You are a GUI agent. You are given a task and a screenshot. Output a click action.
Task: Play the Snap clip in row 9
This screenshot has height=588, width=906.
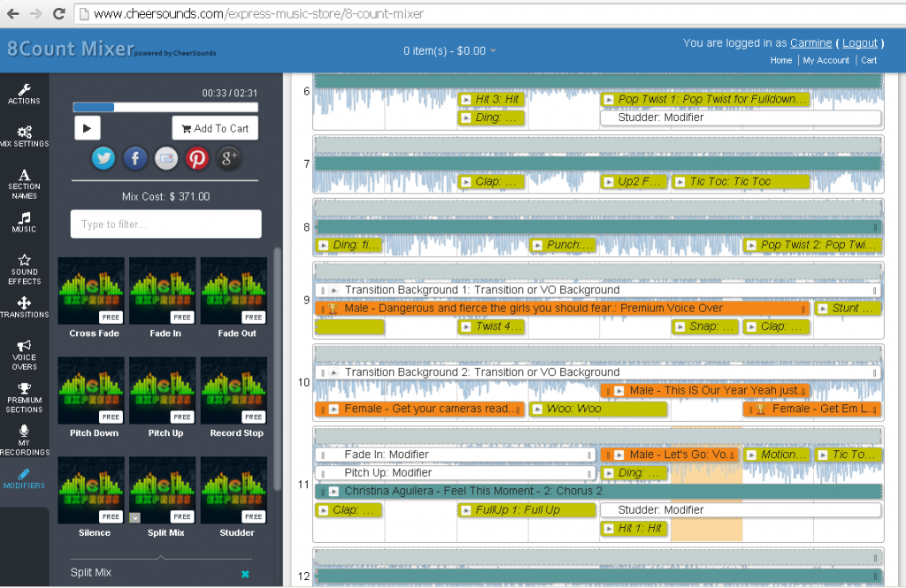(x=679, y=327)
